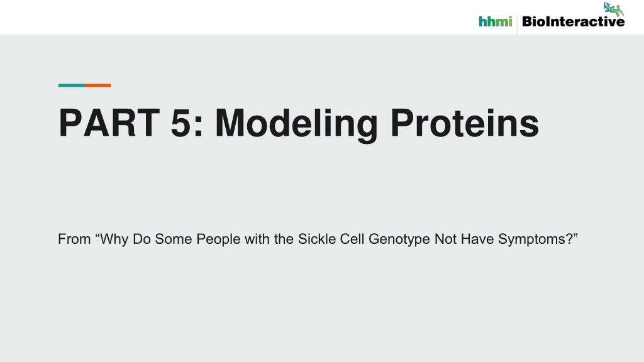Click "with the" in the subtitle

(269, 239)
